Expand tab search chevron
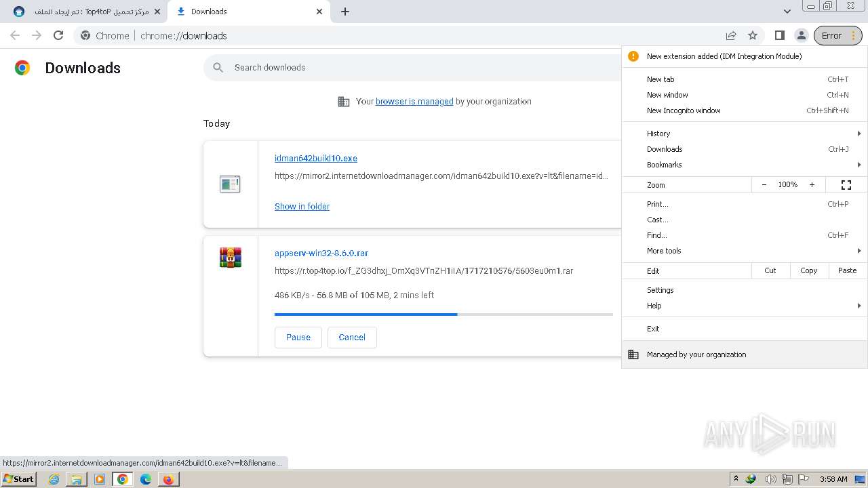This screenshot has height=488, width=868. point(787,12)
